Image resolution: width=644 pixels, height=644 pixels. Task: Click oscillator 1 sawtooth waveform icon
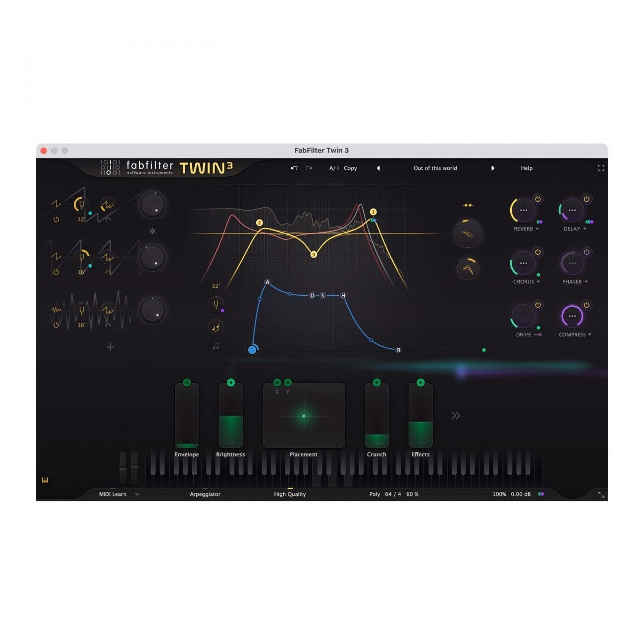56,204
